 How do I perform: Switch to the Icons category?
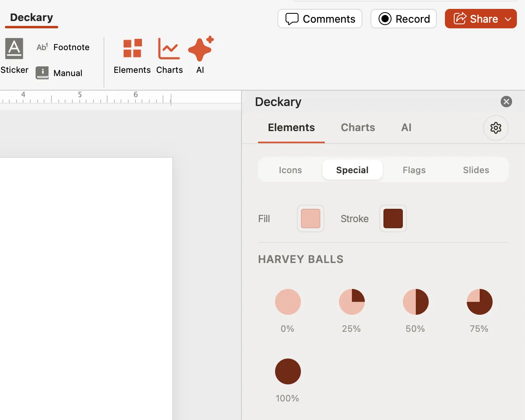[290, 170]
